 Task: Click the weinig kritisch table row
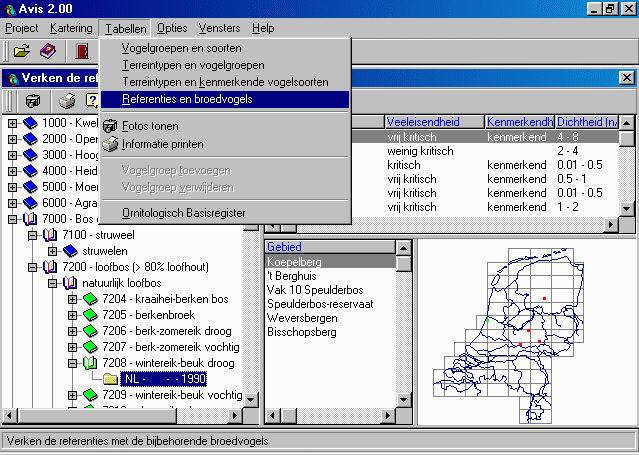pyautogui.click(x=485, y=151)
